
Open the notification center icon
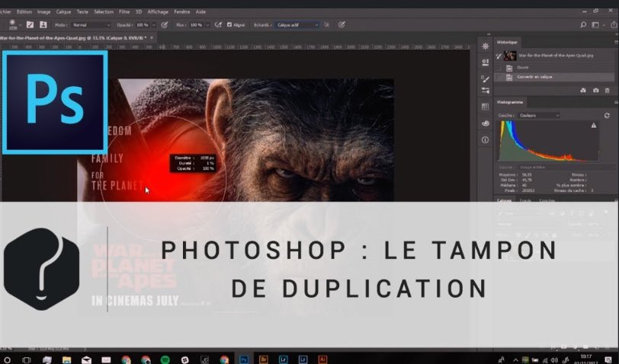[608, 359]
